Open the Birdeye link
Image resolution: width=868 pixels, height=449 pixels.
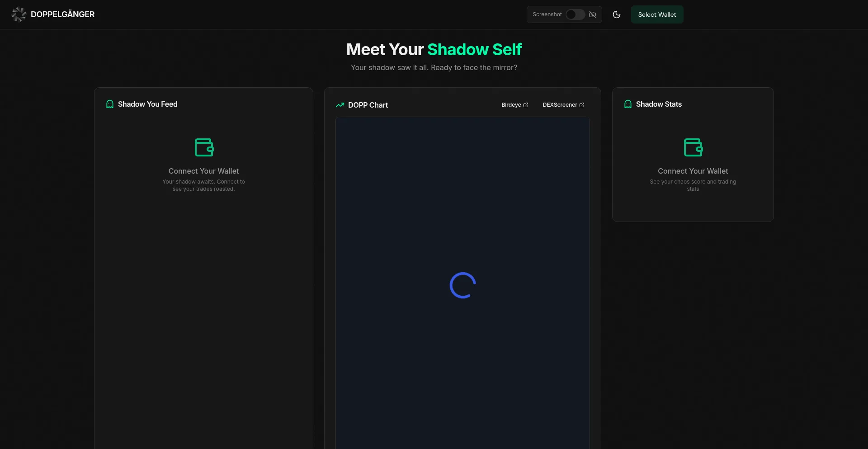(x=511, y=105)
